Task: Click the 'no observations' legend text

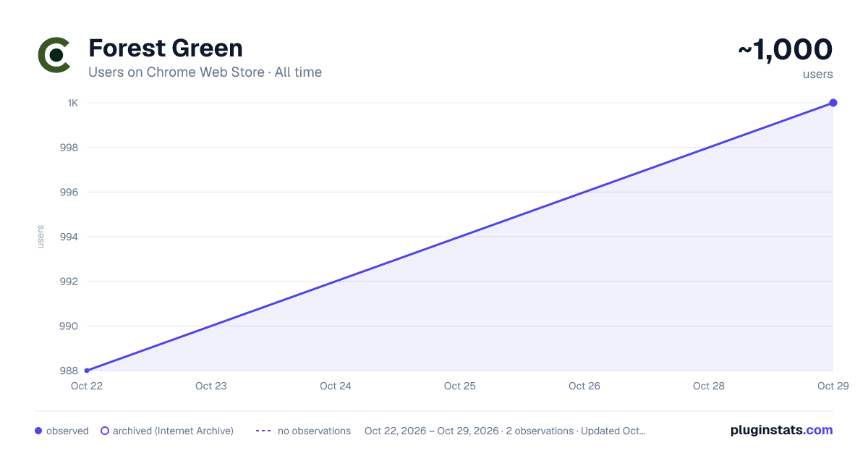Action: point(314,431)
